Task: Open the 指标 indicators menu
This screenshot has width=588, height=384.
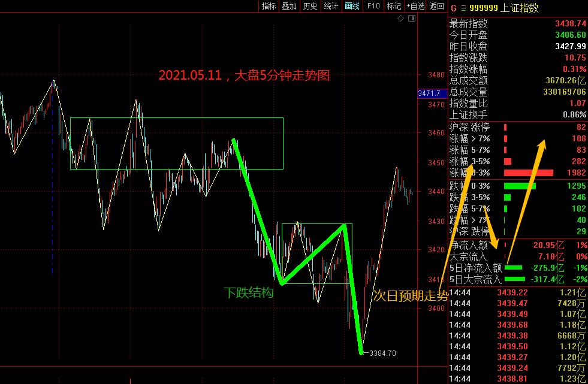Action: [269, 6]
